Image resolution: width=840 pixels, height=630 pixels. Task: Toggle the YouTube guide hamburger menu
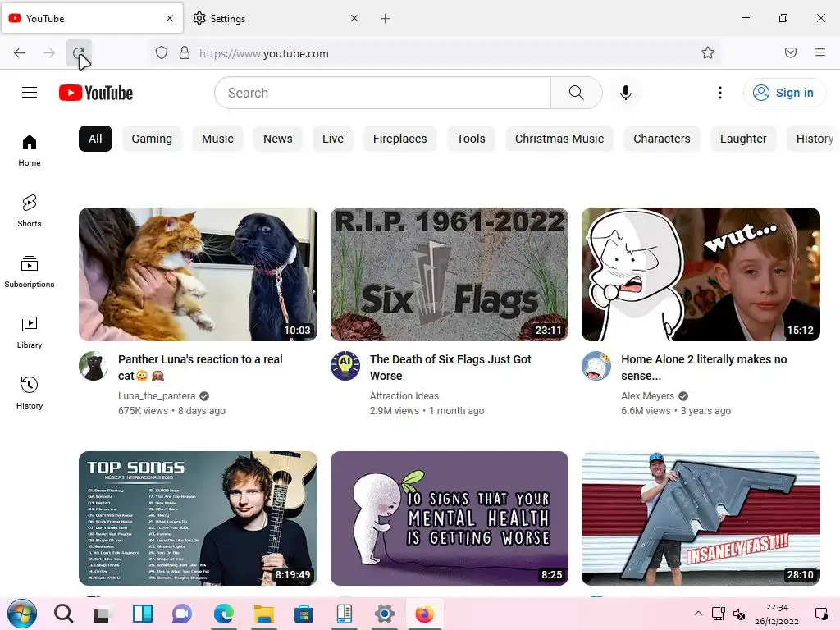point(30,93)
